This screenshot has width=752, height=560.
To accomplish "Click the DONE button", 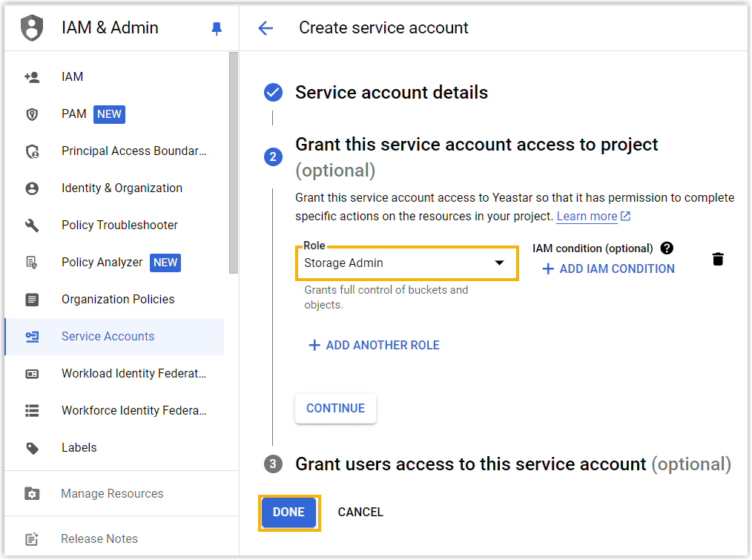I will (x=289, y=512).
